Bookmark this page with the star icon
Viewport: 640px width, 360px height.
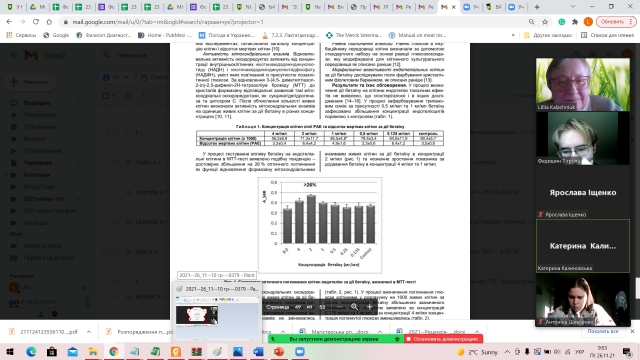(544, 22)
